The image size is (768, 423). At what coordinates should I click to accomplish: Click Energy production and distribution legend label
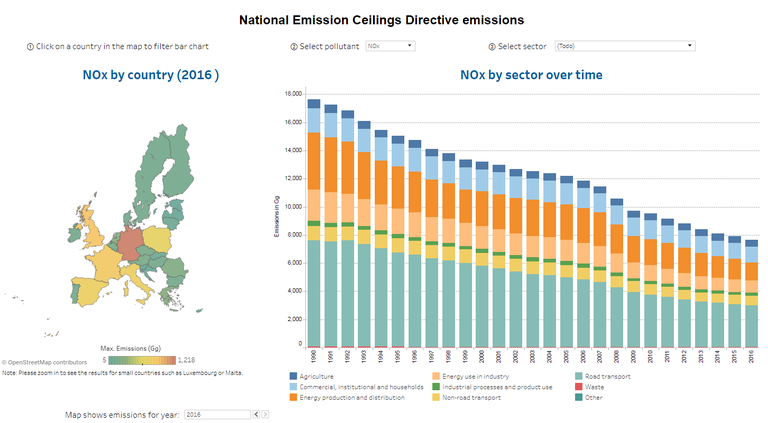pyautogui.click(x=352, y=398)
